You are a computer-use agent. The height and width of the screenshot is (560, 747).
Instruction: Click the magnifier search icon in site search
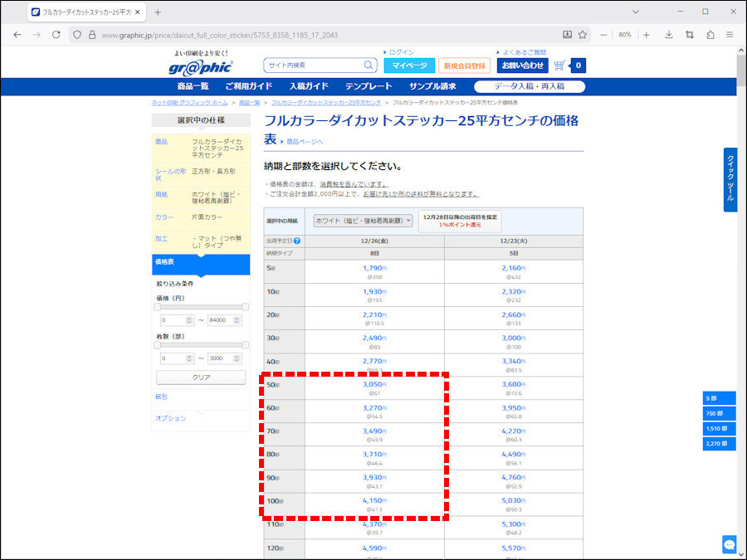tap(369, 65)
